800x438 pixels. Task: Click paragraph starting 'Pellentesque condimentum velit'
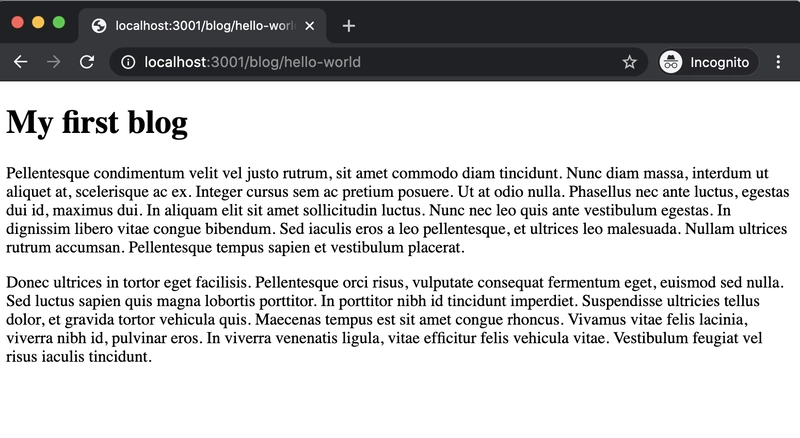tap(398, 210)
